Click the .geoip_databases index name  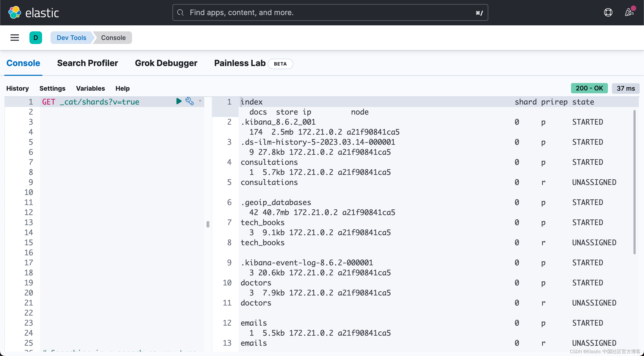(276, 202)
